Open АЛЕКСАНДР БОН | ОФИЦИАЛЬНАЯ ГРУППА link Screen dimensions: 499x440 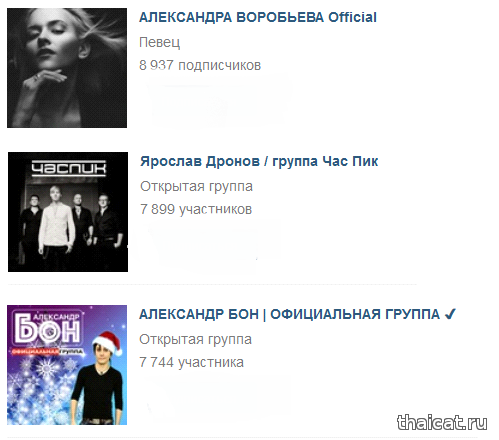pyautogui.click(x=289, y=314)
